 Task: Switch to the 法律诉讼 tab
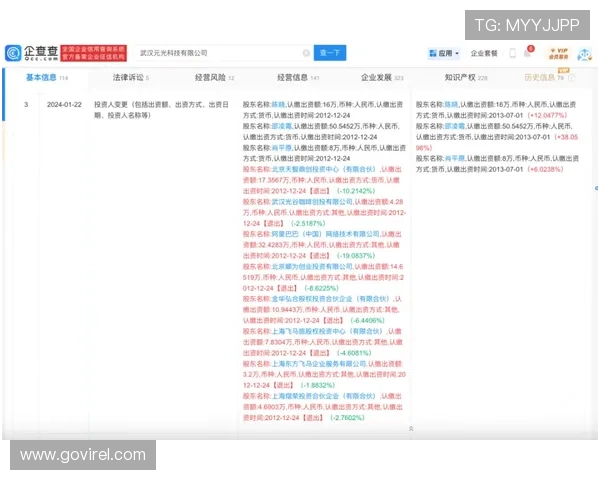pos(130,78)
